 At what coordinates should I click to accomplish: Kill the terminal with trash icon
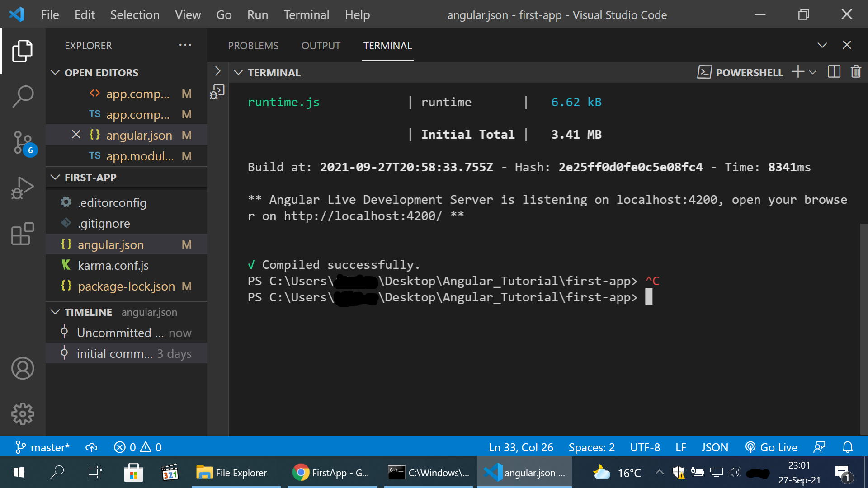point(856,72)
